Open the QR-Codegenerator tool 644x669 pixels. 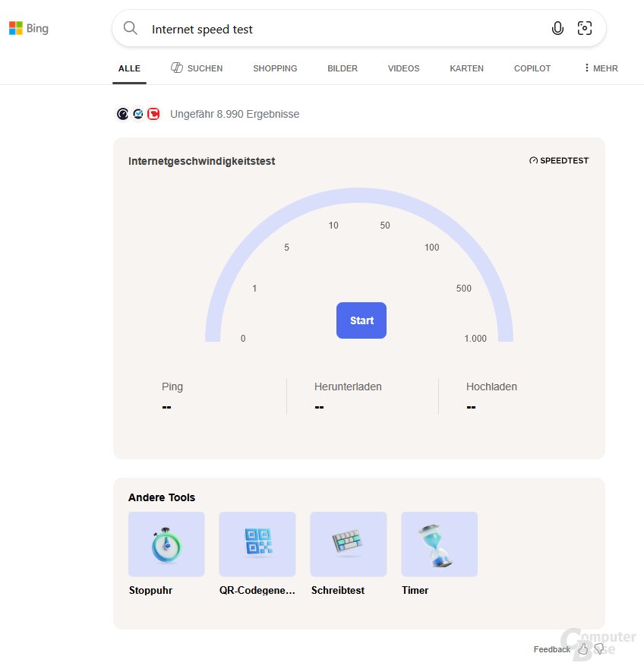click(x=257, y=544)
